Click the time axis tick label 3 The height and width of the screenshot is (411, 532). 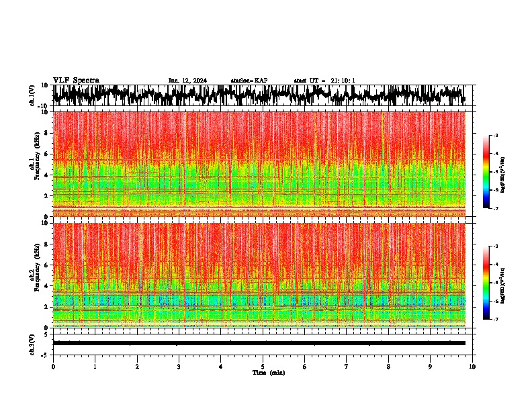click(179, 367)
